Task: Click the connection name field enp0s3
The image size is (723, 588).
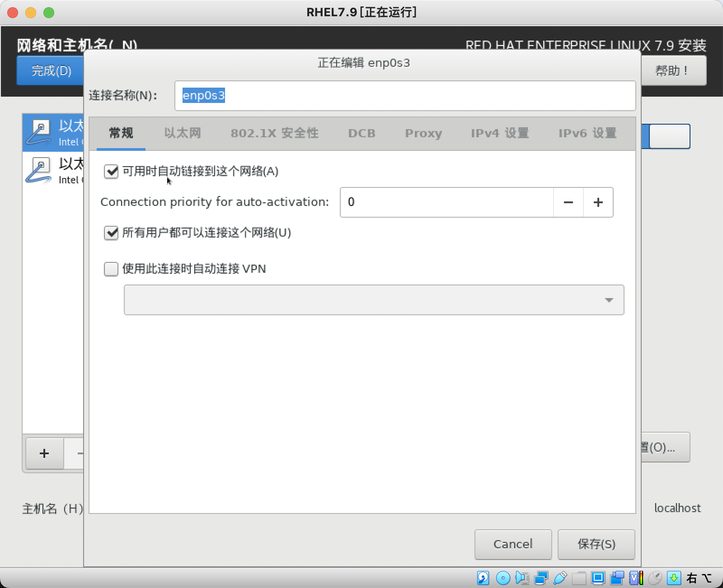Action: coord(405,96)
